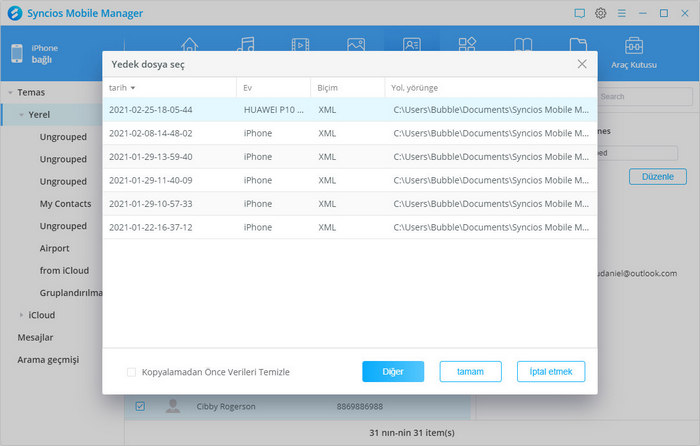The height and width of the screenshot is (446, 700).
Task: Open the Music tab icon
Action: click(246, 44)
